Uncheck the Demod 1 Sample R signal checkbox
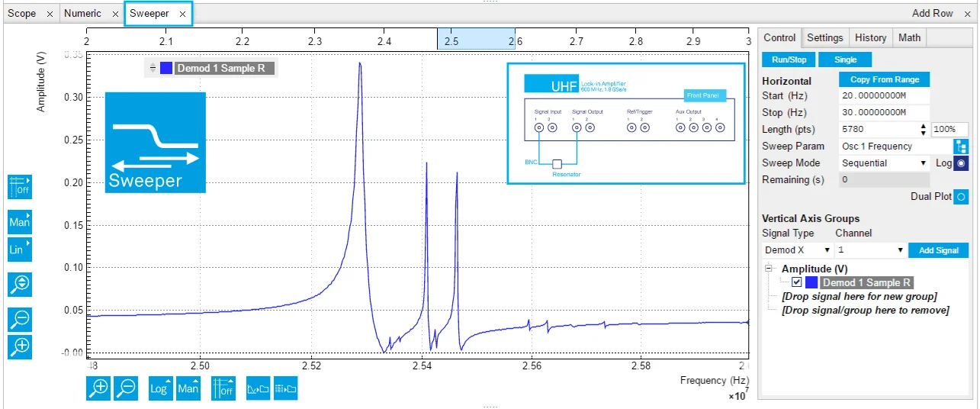Screen dimensions: 980x409 tap(797, 282)
